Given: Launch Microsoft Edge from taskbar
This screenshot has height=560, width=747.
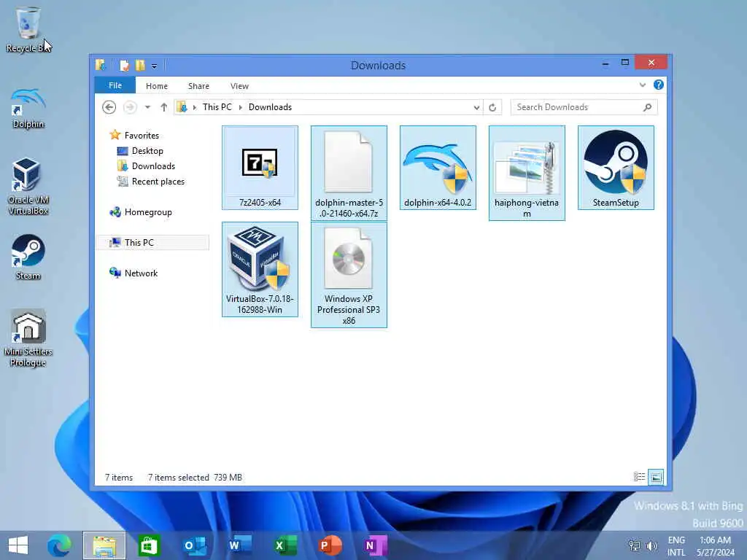Looking at the screenshot, I should 60,545.
